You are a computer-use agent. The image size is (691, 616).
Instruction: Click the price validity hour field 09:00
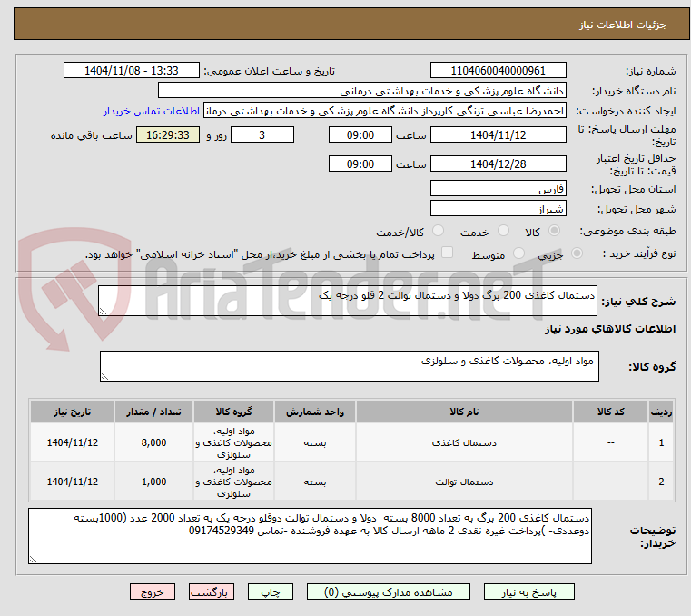tap(360, 164)
